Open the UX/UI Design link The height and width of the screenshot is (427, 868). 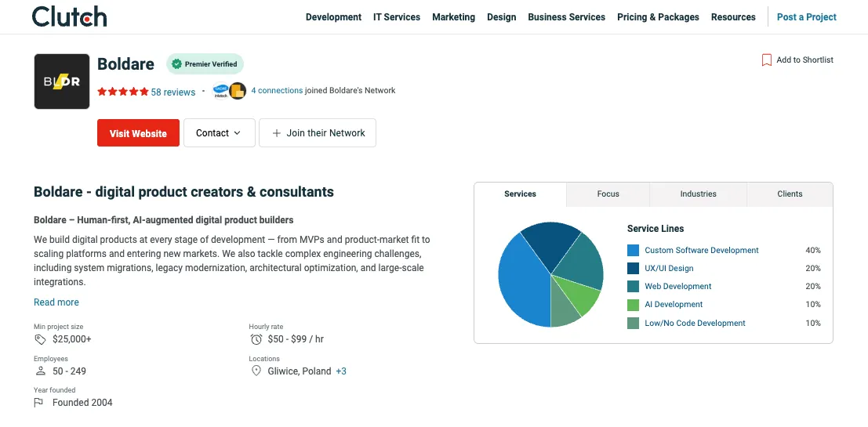coord(669,268)
